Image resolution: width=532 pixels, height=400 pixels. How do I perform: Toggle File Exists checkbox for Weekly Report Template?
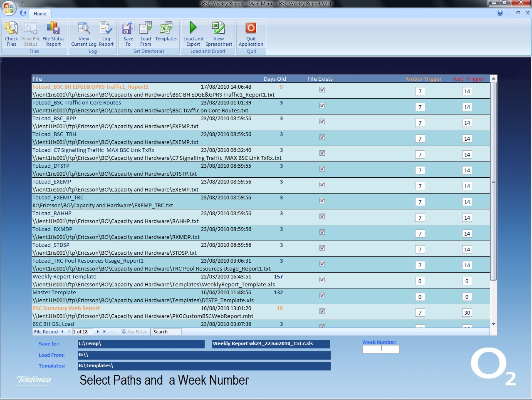[x=322, y=280]
